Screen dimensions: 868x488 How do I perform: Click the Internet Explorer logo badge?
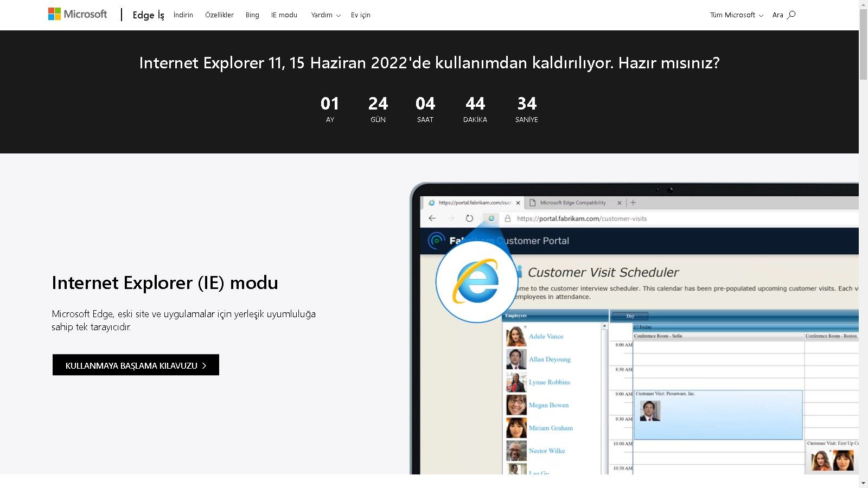click(x=477, y=281)
